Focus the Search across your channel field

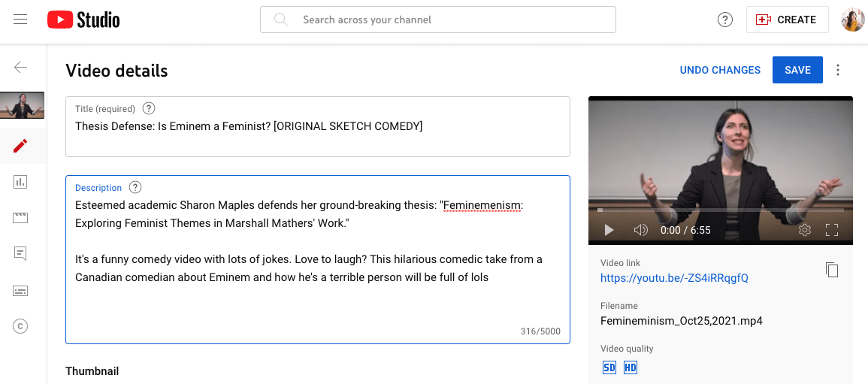point(438,20)
